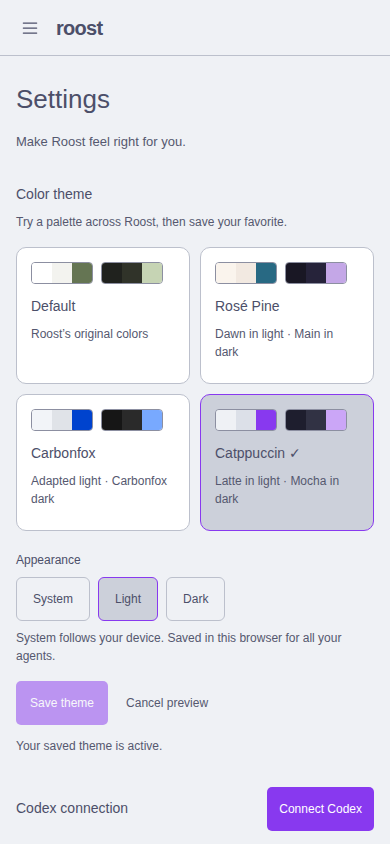
Task: Choose the Rosé Pine theme card
Action: (287, 315)
